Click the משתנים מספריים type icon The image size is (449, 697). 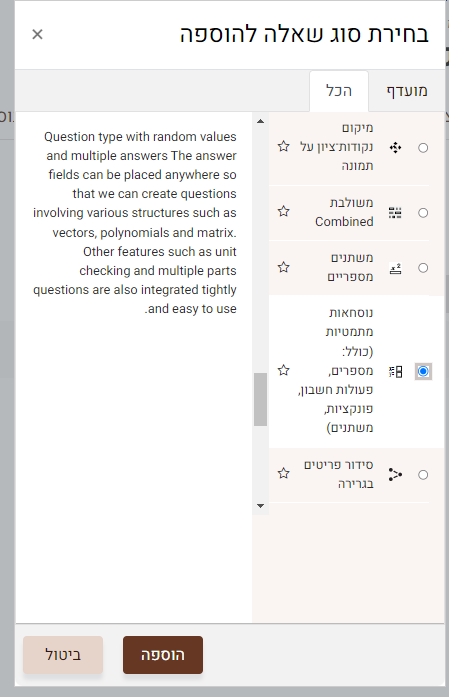click(x=395, y=268)
